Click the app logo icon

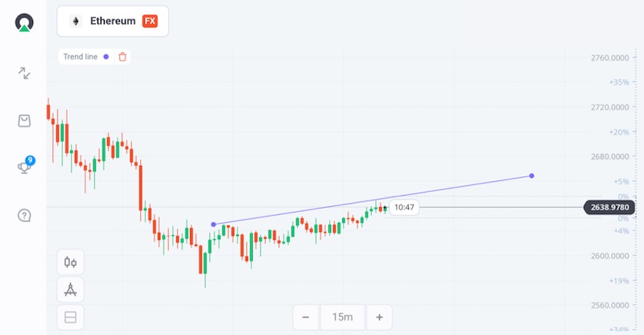tap(24, 22)
